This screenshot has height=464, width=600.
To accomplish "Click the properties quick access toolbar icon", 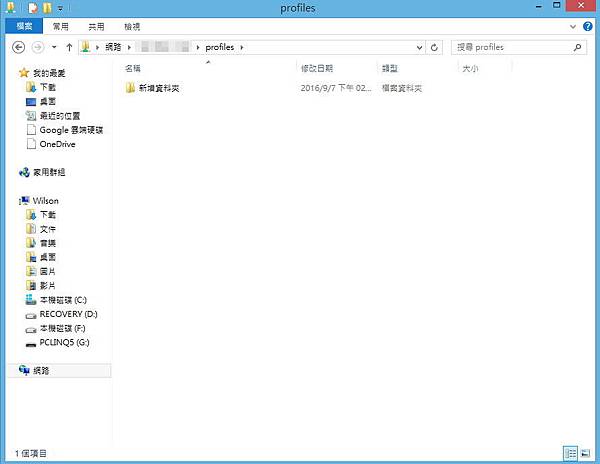I will point(33,8).
